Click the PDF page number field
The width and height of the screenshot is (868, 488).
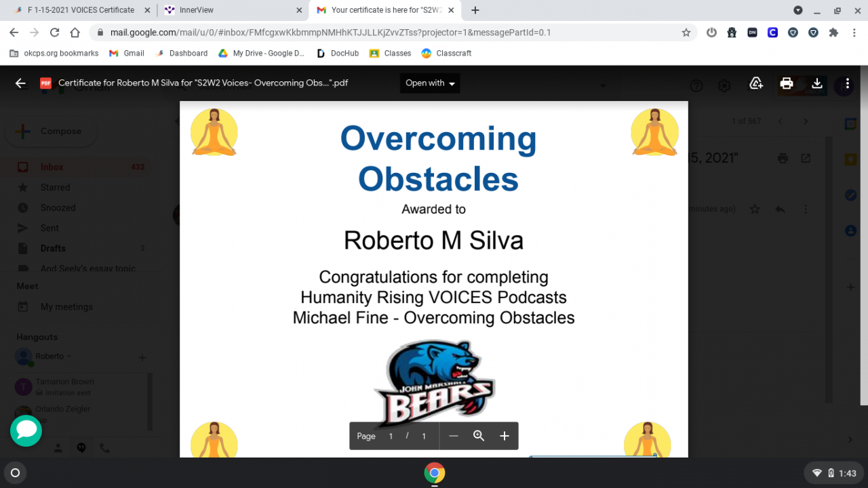click(x=391, y=436)
